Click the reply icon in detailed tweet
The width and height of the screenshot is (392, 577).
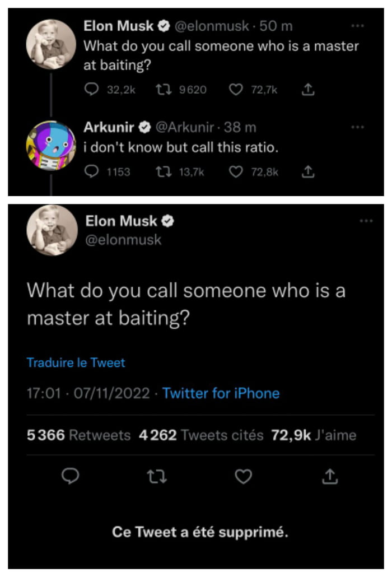[69, 476]
